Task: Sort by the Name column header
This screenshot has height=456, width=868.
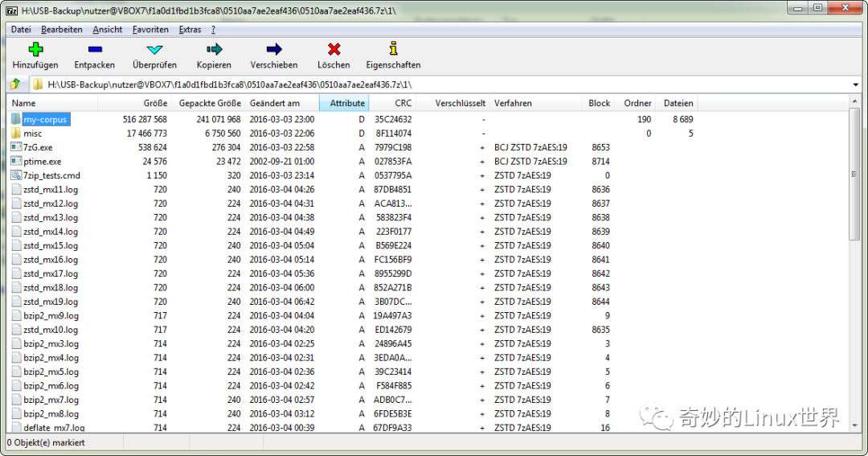Action: pos(52,103)
